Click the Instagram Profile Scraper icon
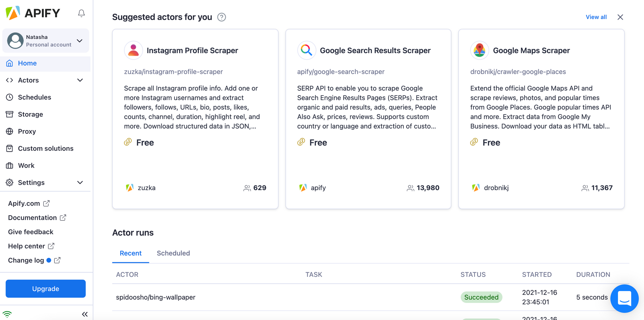 pos(133,50)
